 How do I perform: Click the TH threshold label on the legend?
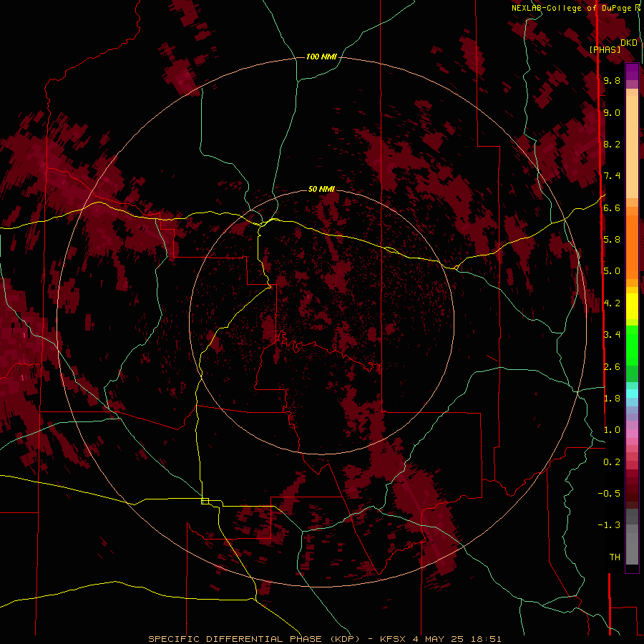[x=615, y=557]
